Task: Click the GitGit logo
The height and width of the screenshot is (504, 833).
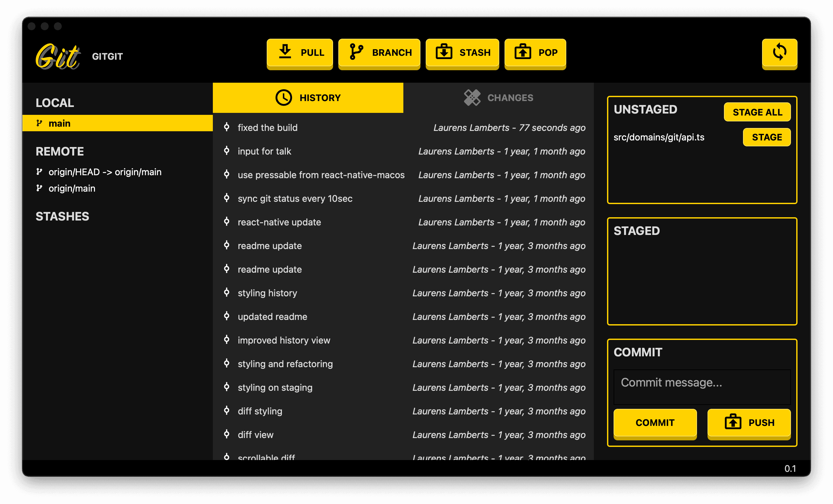Action: 58,56
